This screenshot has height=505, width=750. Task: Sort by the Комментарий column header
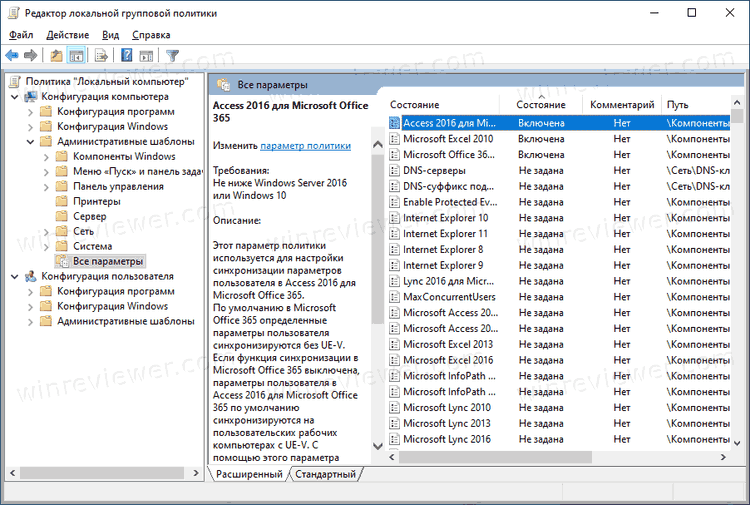coord(622,105)
